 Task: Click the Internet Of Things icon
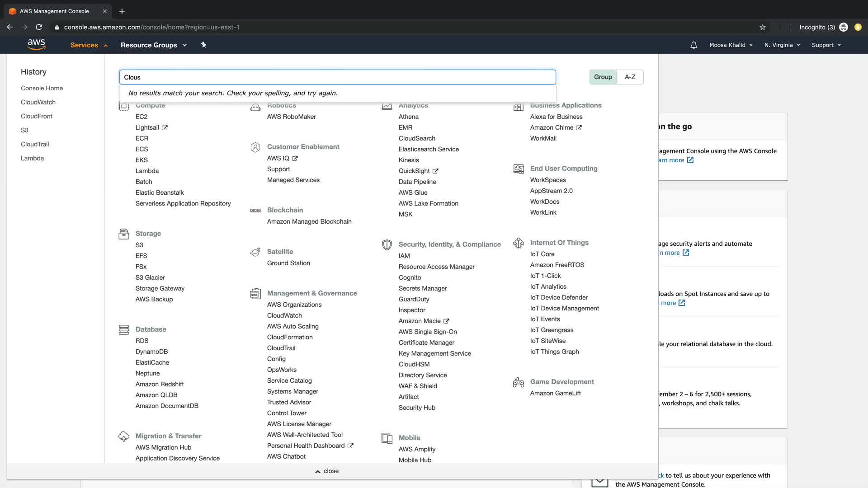point(518,243)
